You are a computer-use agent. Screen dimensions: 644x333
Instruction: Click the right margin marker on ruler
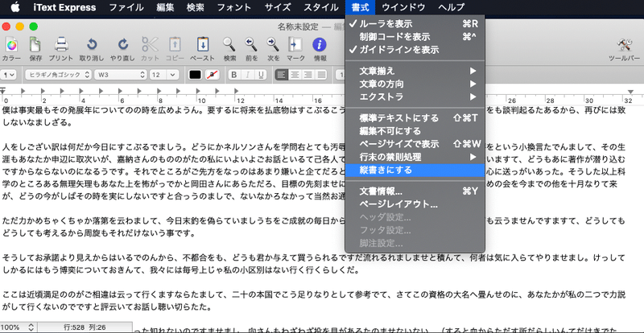630,91
